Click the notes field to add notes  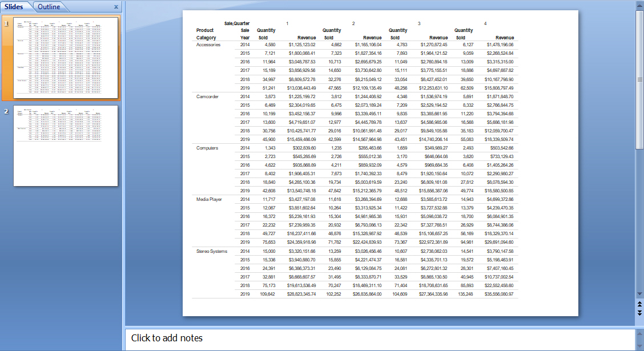pyautogui.click(x=380, y=338)
